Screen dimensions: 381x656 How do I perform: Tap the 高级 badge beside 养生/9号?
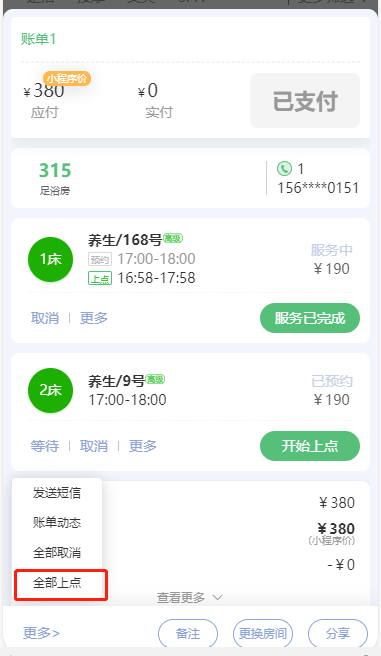[x=155, y=379]
